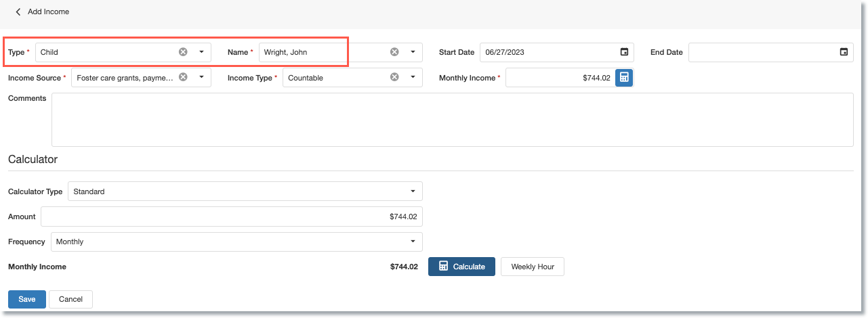Click the Calculate button
This screenshot has width=868, height=318.
[x=461, y=267]
